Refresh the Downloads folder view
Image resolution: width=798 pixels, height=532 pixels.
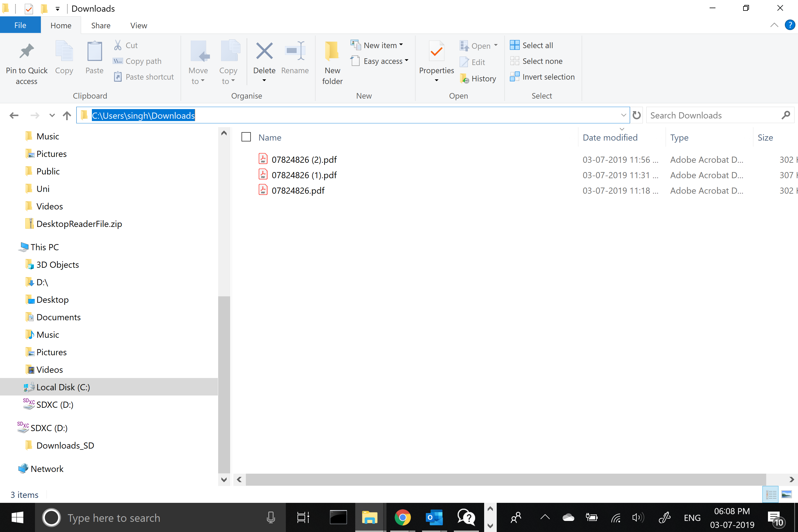[x=636, y=116]
